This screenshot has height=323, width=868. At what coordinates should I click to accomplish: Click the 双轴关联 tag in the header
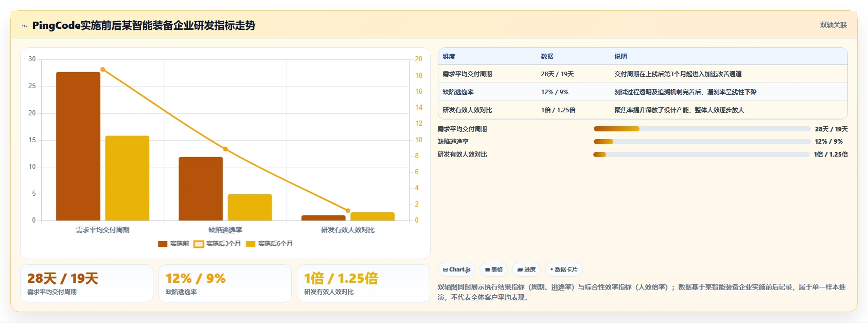[833, 25]
